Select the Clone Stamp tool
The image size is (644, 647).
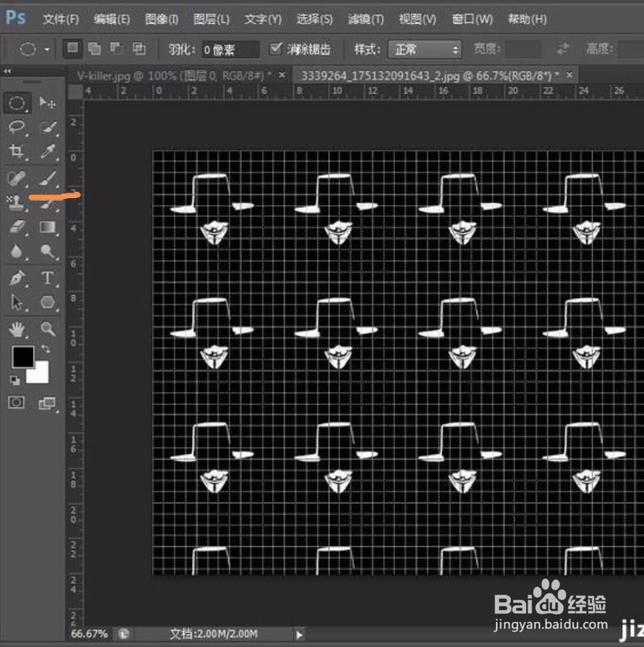pyautogui.click(x=15, y=203)
